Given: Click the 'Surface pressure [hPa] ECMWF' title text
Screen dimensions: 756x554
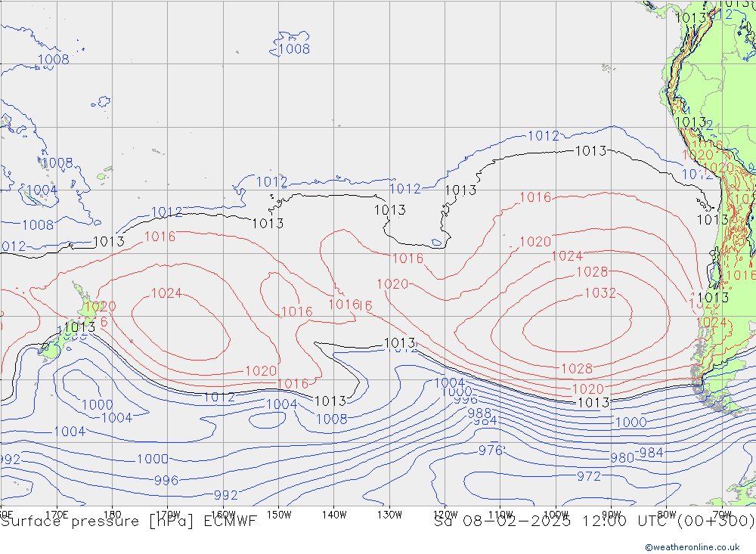Looking at the screenshot, I should [x=129, y=522].
